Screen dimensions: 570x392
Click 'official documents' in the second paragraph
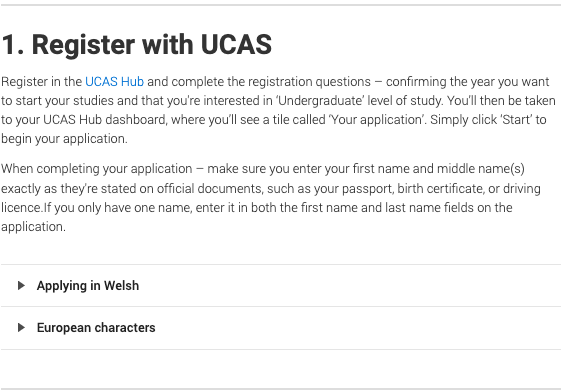209,189
